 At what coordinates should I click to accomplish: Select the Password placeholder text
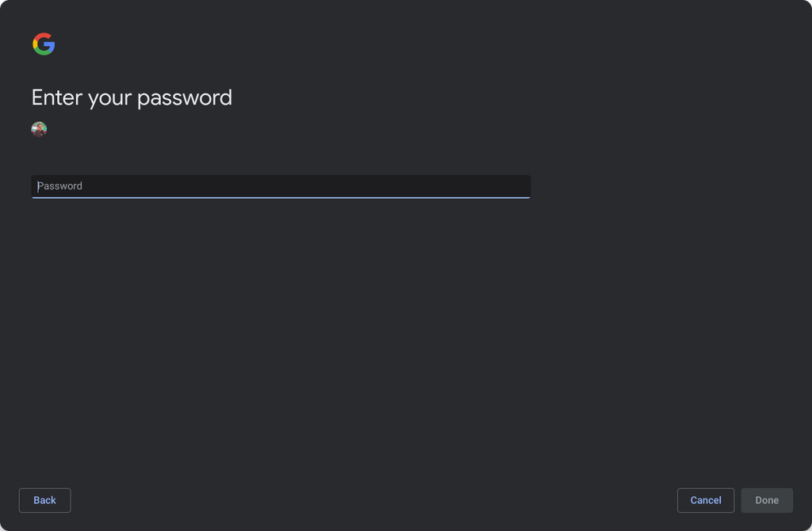pos(60,185)
